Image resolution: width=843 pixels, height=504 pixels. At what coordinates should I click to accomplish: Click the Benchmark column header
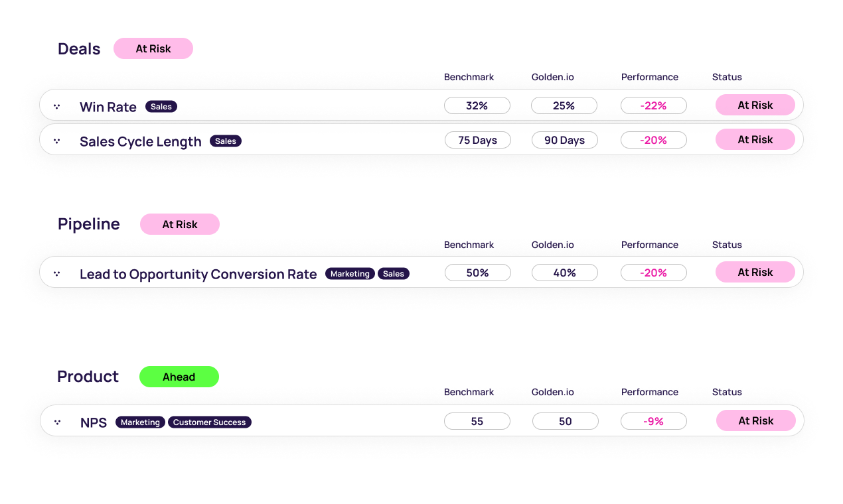[x=469, y=77]
